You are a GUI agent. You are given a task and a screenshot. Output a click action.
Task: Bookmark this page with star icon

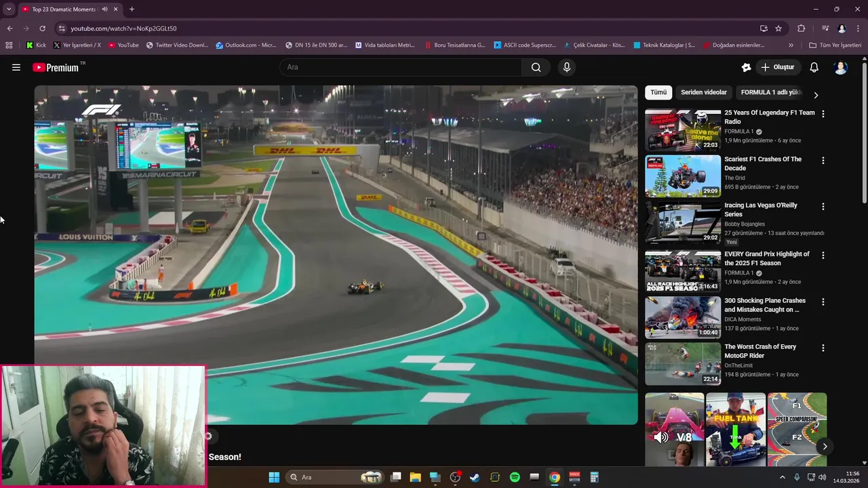(x=778, y=28)
